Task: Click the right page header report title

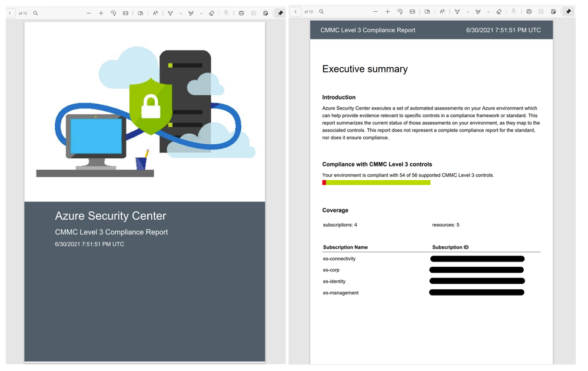Action: (x=367, y=31)
